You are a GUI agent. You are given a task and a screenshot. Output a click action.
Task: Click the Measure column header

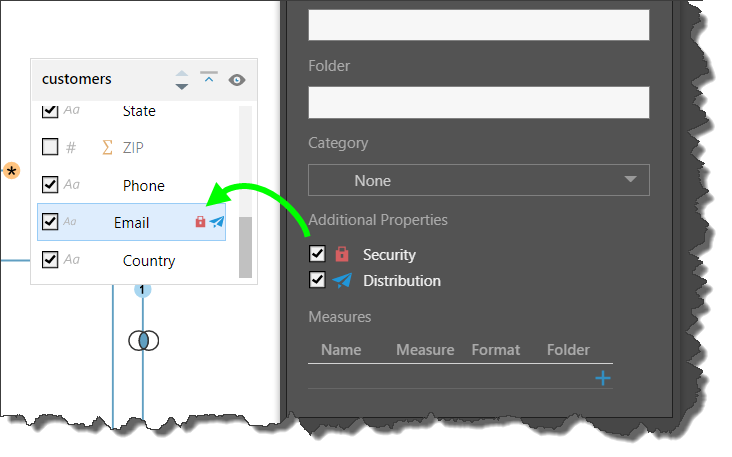point(424,350)
